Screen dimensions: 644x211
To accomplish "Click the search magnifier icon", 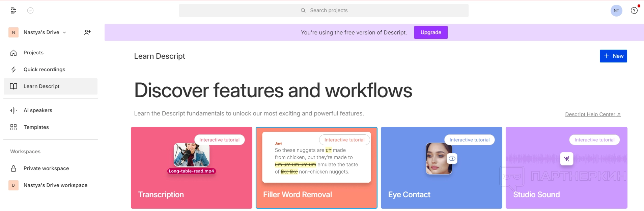I will pyautogui.click(x=303, y=10).
